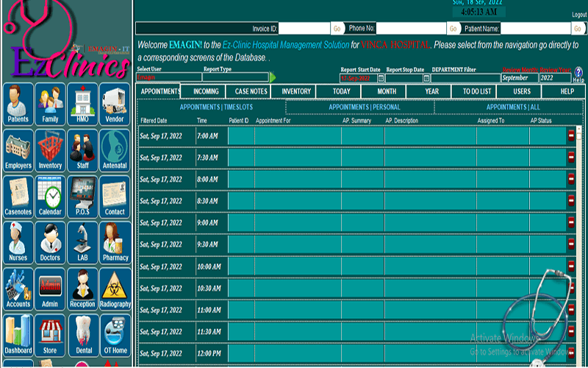Image resolution: width=588 pixels, height=368 pixels.
Task: Open the HMO module icon
Action: click(82, 104)
